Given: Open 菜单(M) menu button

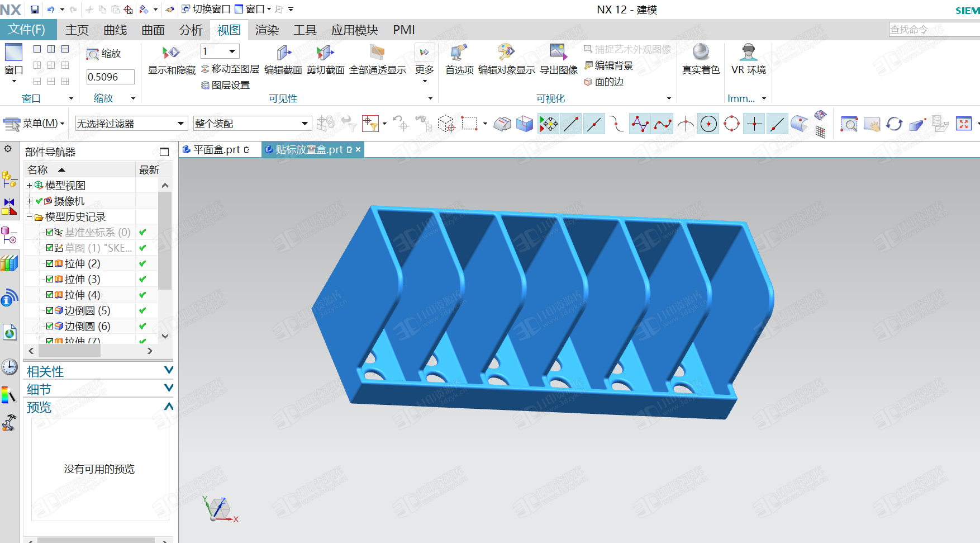Looking at the screenshot, I should point(35,124).
